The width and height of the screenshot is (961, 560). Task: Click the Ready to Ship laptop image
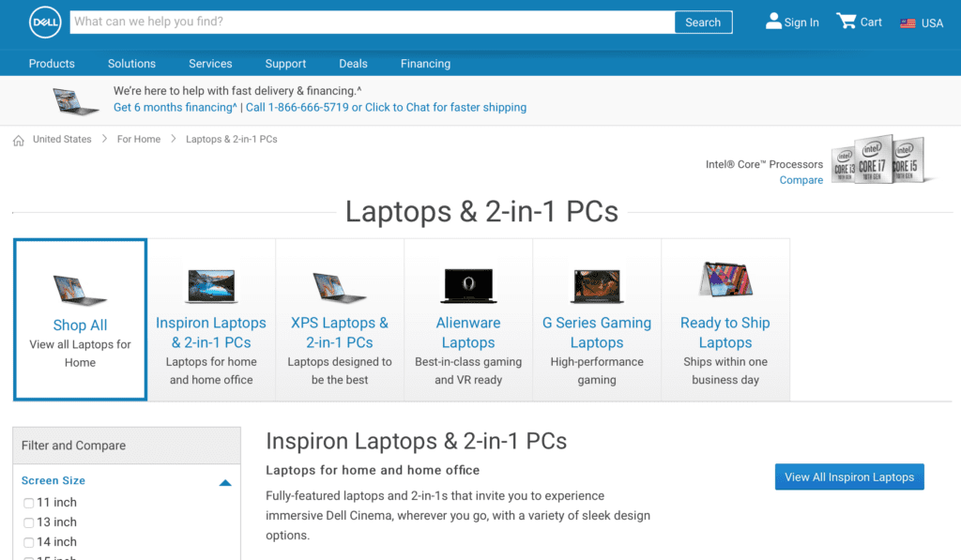(725, 279)
